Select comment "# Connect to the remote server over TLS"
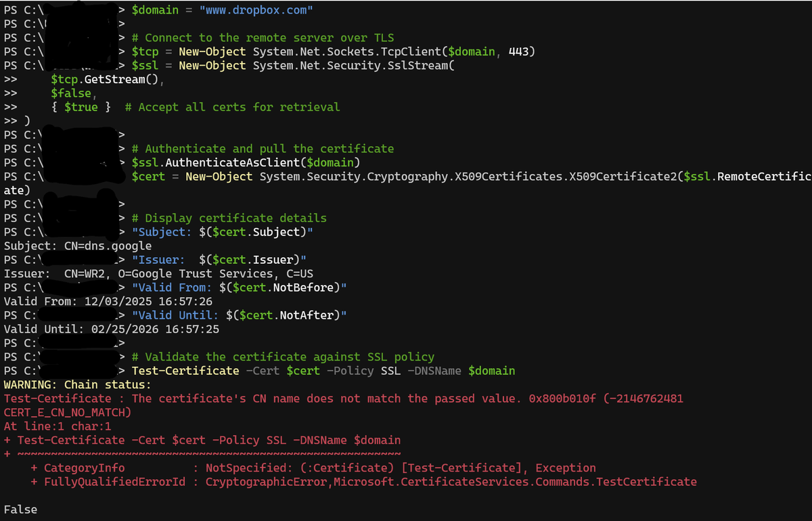 [263, 38]
